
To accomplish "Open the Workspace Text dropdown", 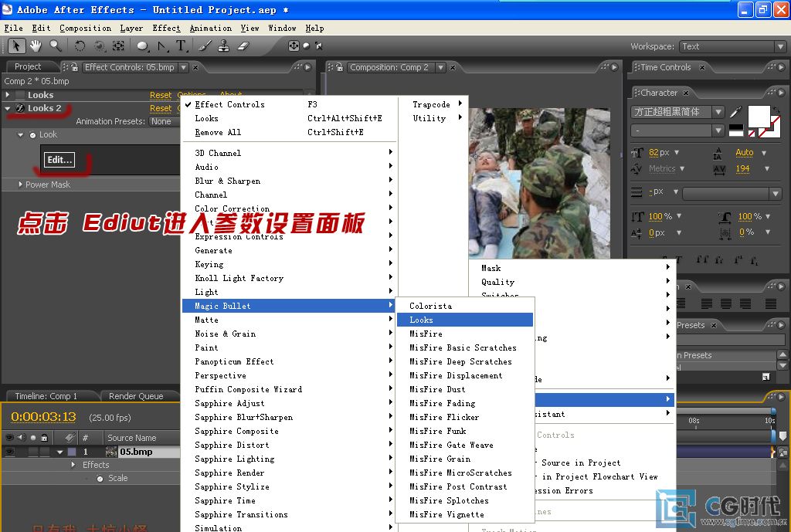I will [733, 46].
